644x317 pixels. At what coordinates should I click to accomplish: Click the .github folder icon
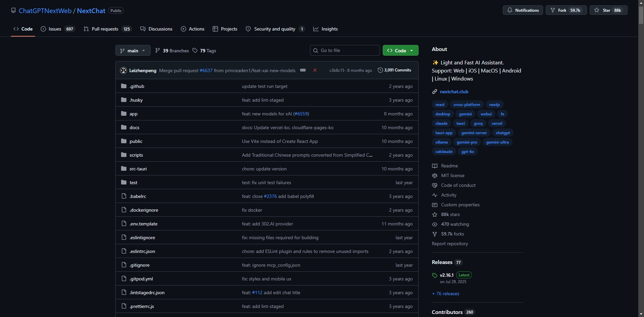(x=124, y=86)
